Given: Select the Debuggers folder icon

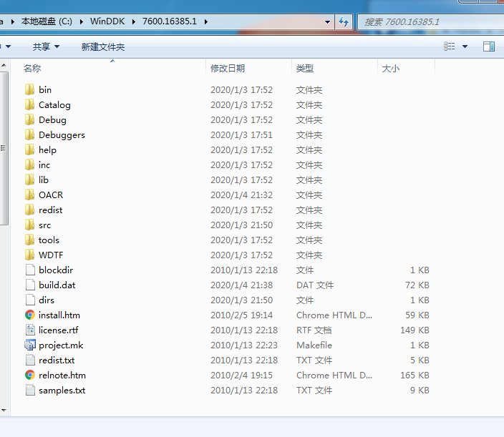Looking at the screenshot, I should pyautogui.click(x=29, y=135).
